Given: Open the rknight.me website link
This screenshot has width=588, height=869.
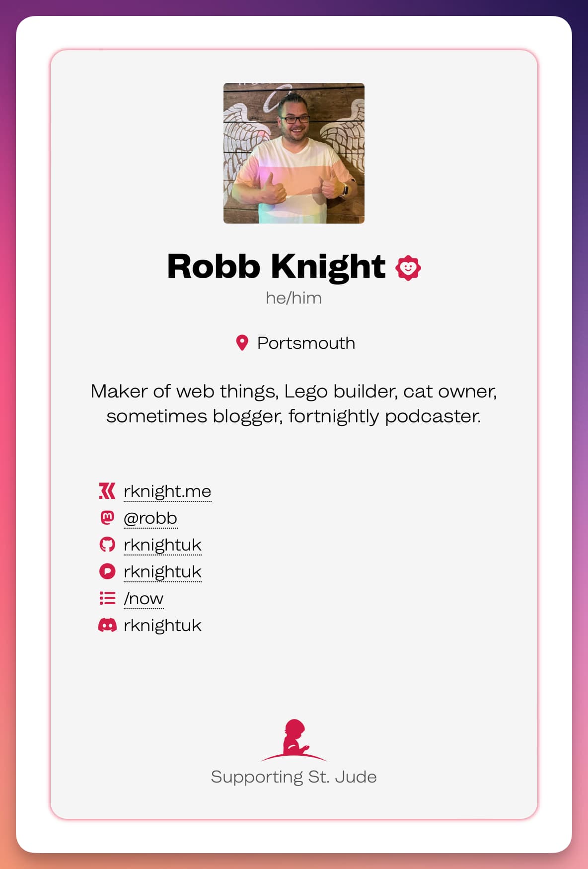Looking at the screenshot, I should 167,491.
